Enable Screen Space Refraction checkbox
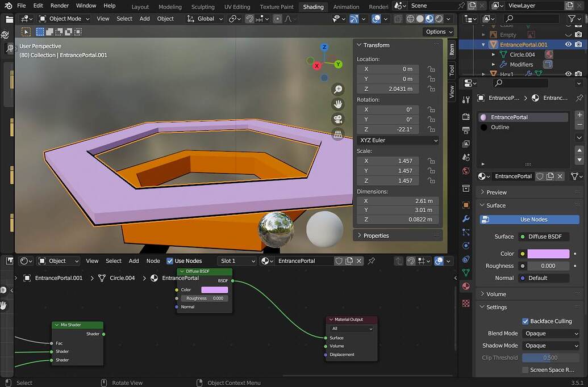 coord(526,370)
